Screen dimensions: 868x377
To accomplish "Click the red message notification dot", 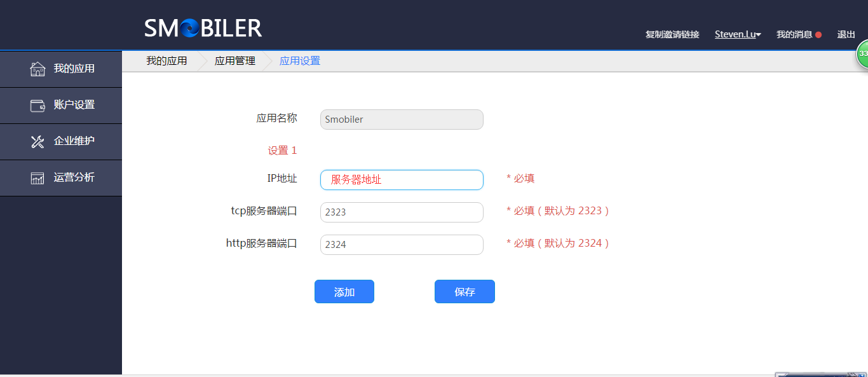I will (x=818, y=35).
